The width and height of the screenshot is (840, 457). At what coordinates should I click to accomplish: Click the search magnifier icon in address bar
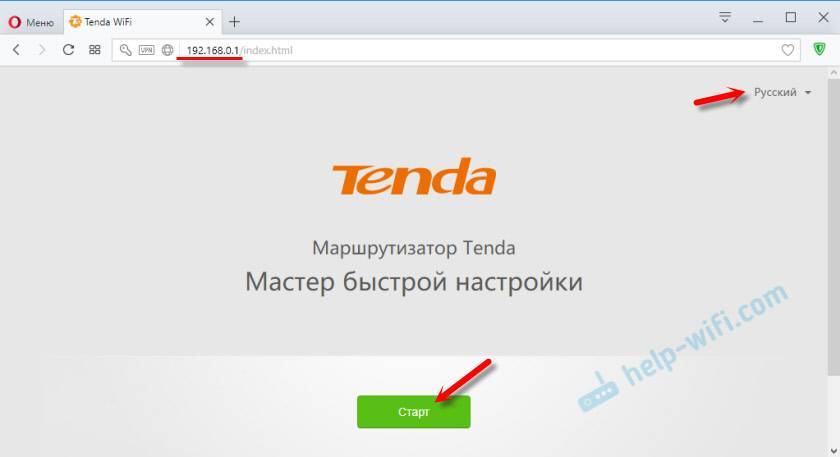125,50
